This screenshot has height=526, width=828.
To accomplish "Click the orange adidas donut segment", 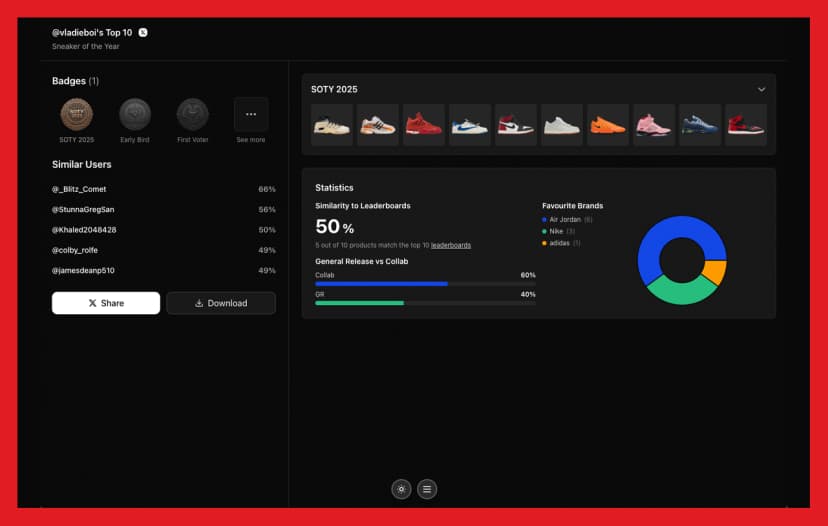I will click(715, 270).
